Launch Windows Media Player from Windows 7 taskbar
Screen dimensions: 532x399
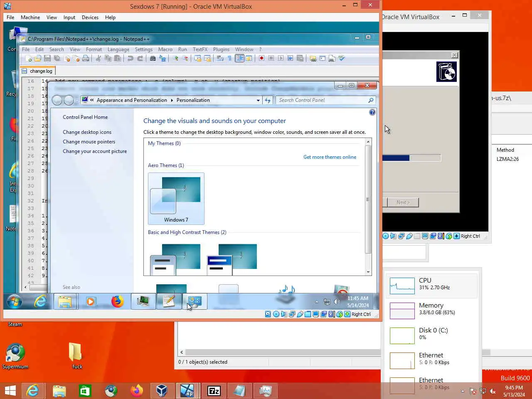pyautogui.click(x=91, y=301)
